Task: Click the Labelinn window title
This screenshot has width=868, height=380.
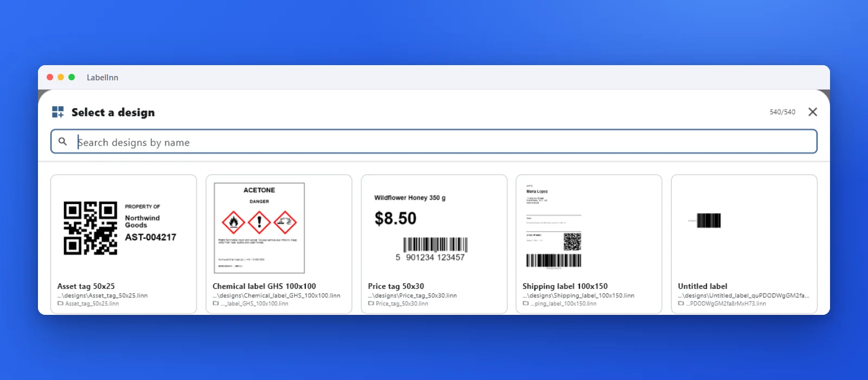Action: pos(103,77)
